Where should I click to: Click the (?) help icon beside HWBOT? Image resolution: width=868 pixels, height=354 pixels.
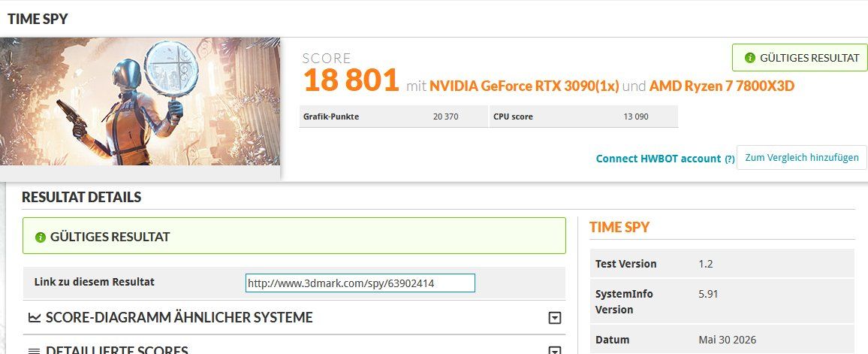(x=730, y=159)
